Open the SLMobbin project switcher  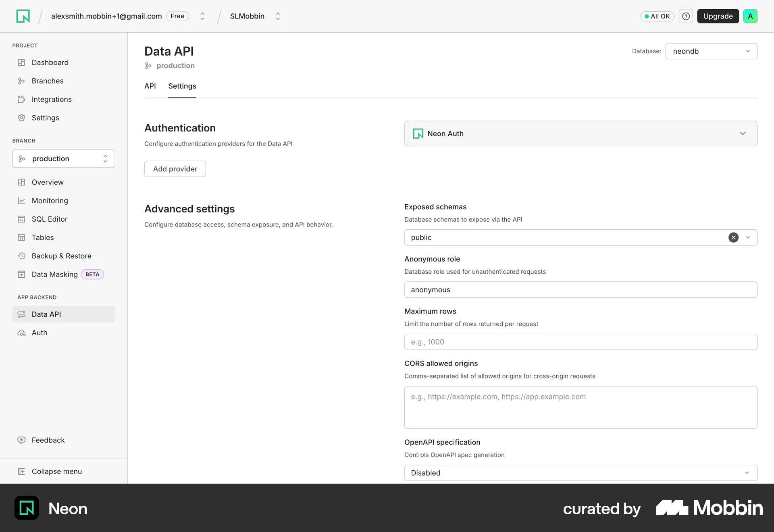click(278, 16)
